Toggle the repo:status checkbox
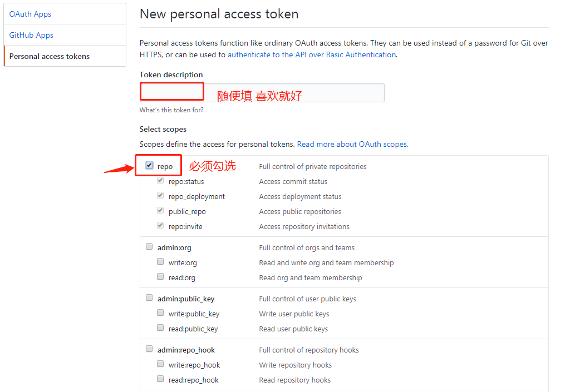The image size is (565, 392). (x=160, y=181)
